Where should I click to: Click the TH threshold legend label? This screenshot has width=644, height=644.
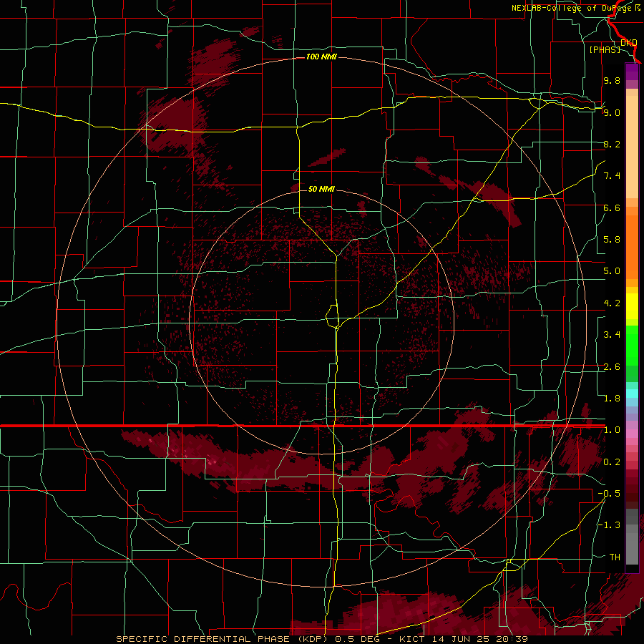tap(615, 557)
